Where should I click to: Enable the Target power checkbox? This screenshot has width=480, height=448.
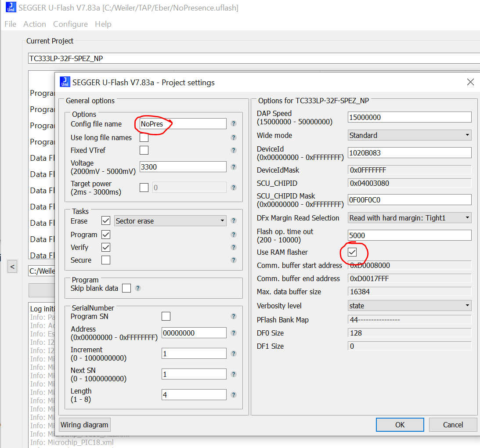pos(144,188)
